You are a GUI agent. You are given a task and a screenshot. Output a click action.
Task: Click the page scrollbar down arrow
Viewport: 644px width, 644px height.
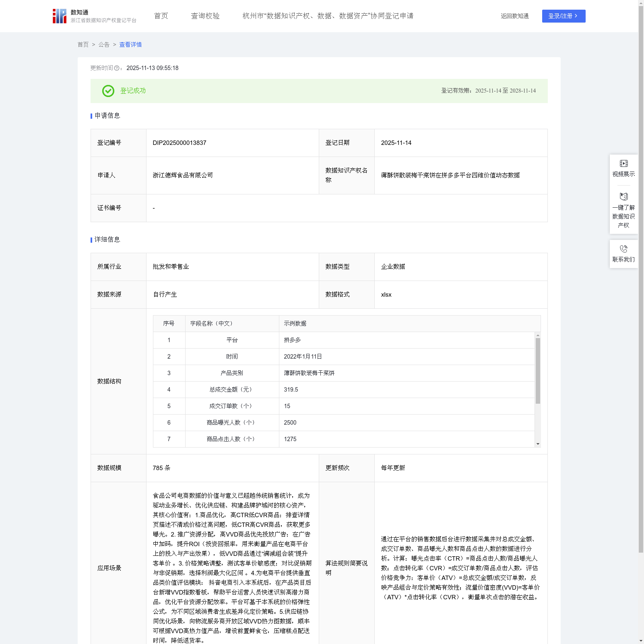pos(641,641)
